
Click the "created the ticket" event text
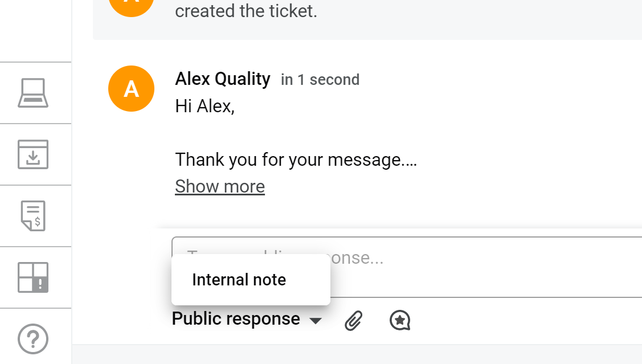coord(246,11)
